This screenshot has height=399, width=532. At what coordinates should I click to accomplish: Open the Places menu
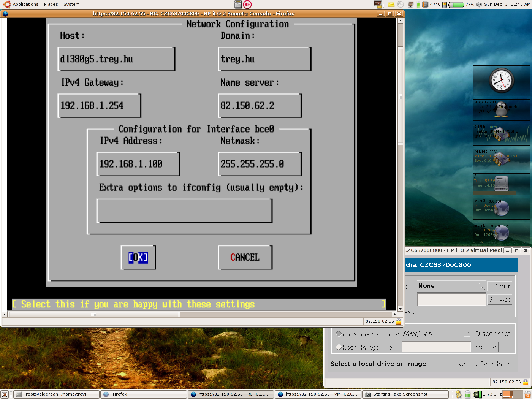51,4
